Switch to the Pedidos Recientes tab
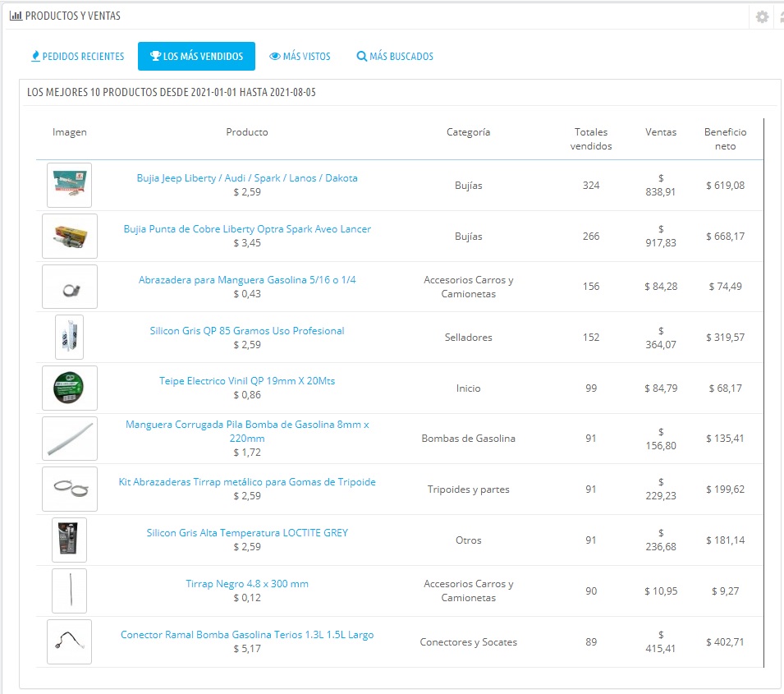 [x=78, y=57]
